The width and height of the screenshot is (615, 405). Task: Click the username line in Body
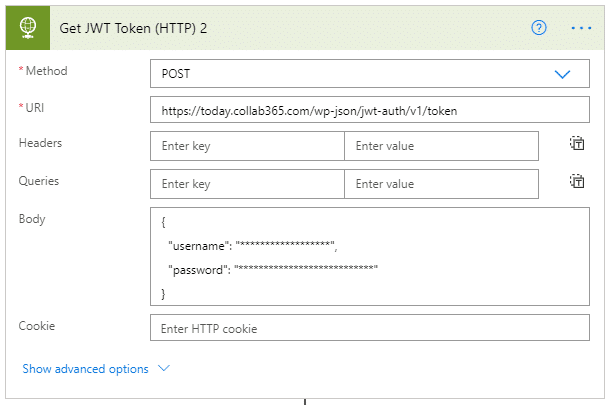pos(252,246)
